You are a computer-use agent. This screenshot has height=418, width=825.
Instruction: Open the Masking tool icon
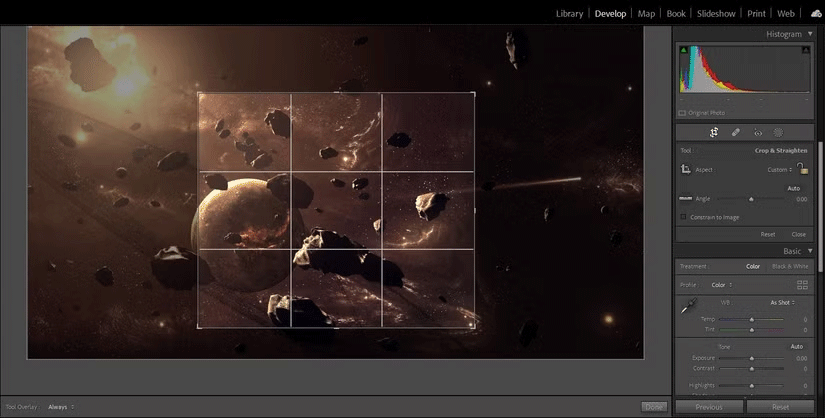(x=778, y=133)
